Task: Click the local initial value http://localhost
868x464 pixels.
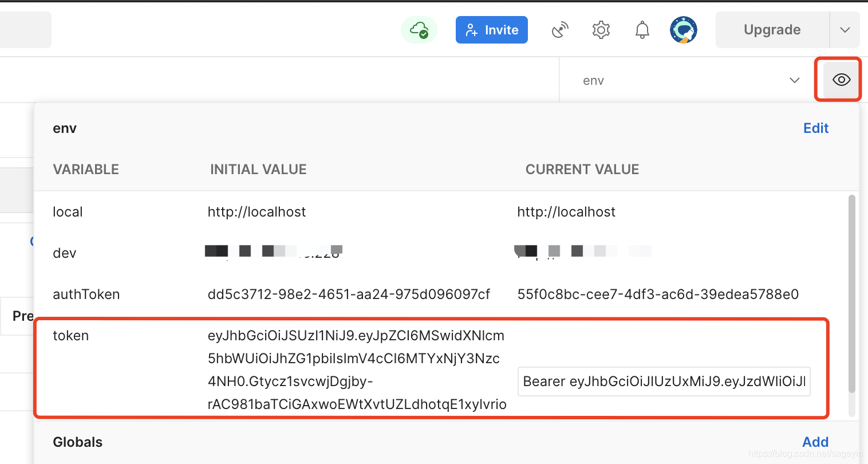Action: [x=257, y=212]
